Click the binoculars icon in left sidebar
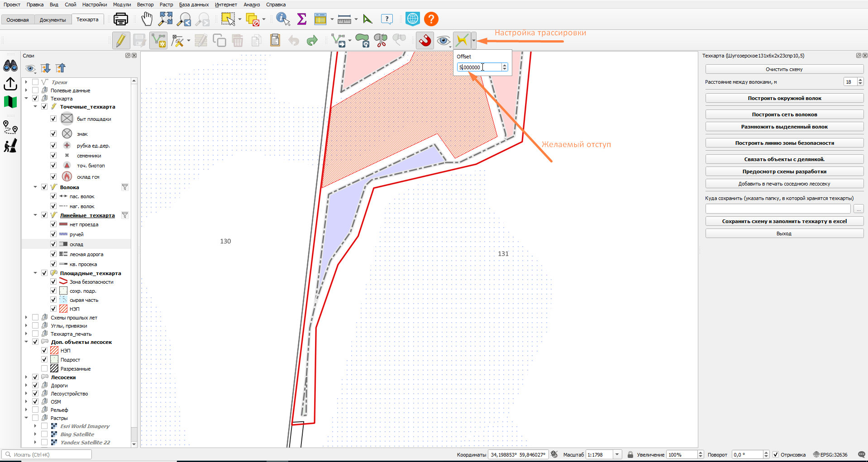Image resolution: width=868 pixels, height=462 pixels. pos(10,66)
